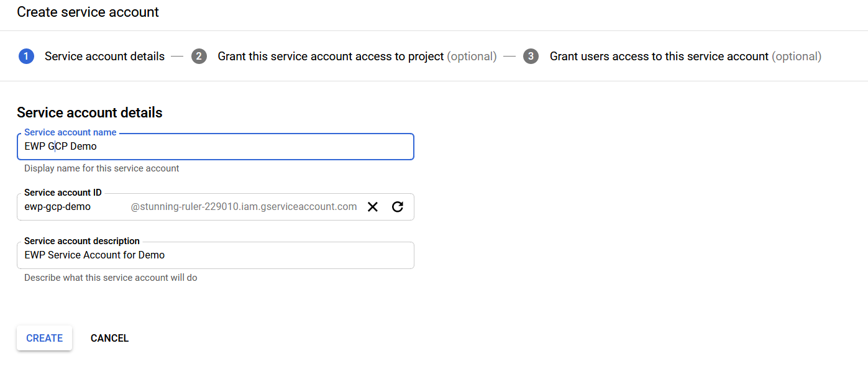868x392 pixels.
Task: Clear the Service account ID with X icon
Action: tap(373, 207)
